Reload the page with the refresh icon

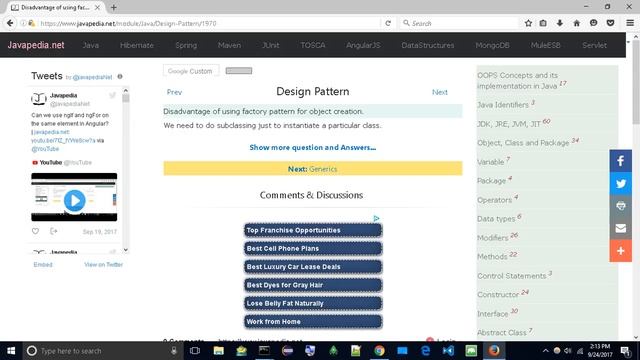388,23
